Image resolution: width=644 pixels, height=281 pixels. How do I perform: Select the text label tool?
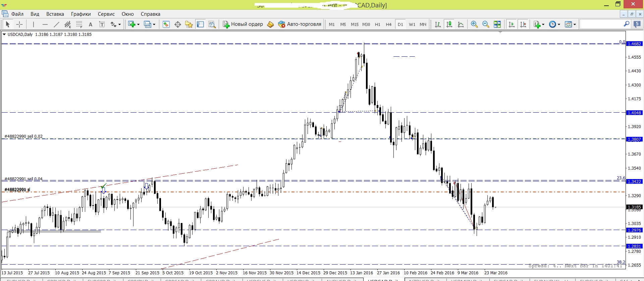(102, 24)
